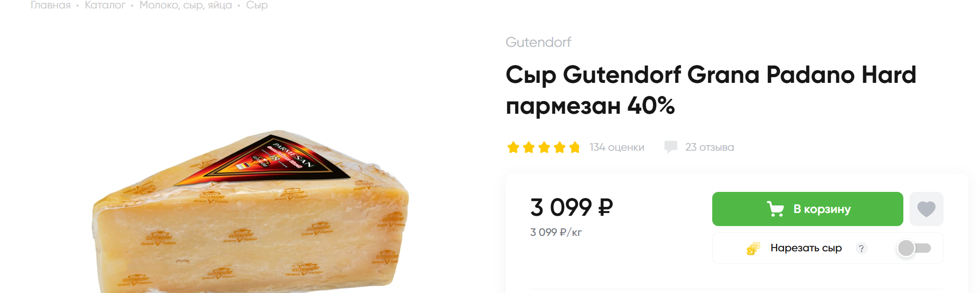Click the heart favorite icon

click(x=926, y=209)
